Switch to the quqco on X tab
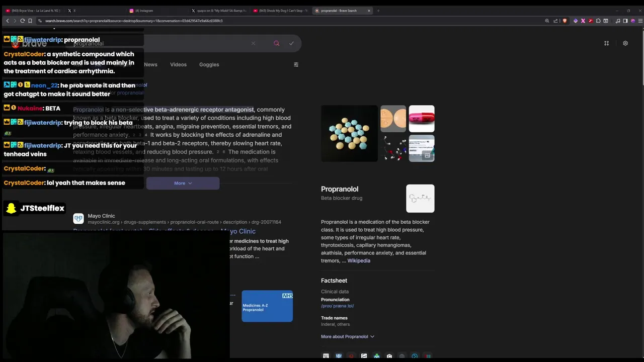Viewport: 644px width, 362px height. point(219,11)
